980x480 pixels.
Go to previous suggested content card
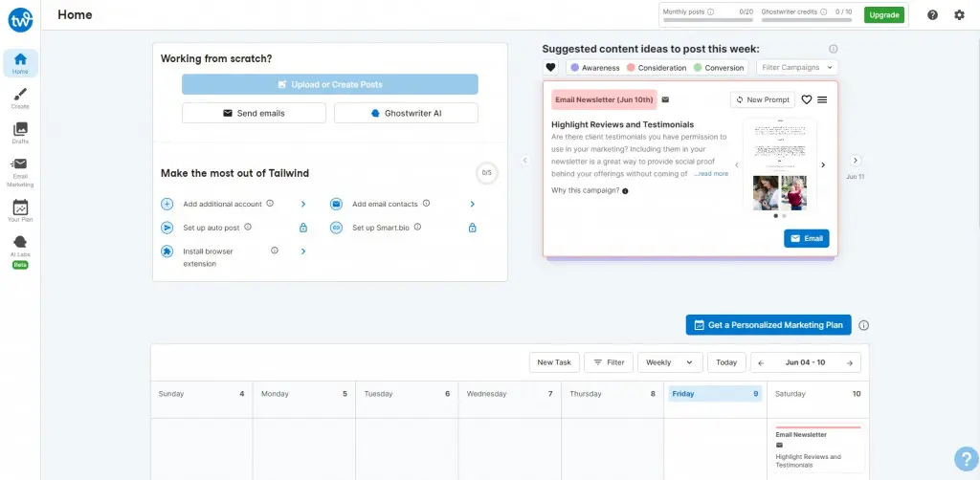525,161
